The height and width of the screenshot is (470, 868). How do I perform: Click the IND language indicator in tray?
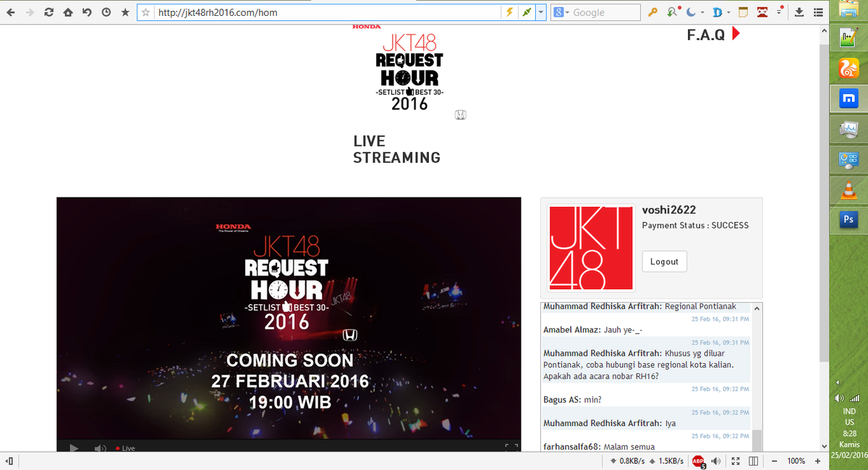point(848,411)
